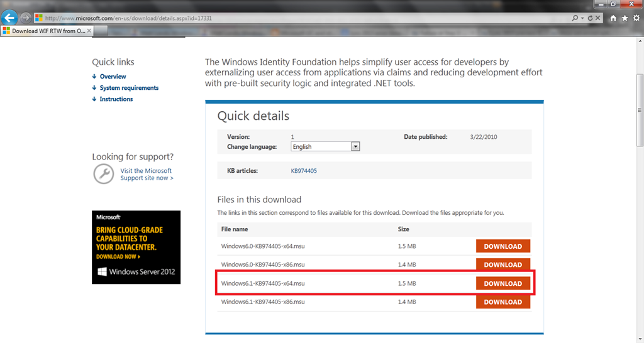This screenshot has height=343, width=644.
Task: Click the arrow icon beside System requirements
Action: 94,88
